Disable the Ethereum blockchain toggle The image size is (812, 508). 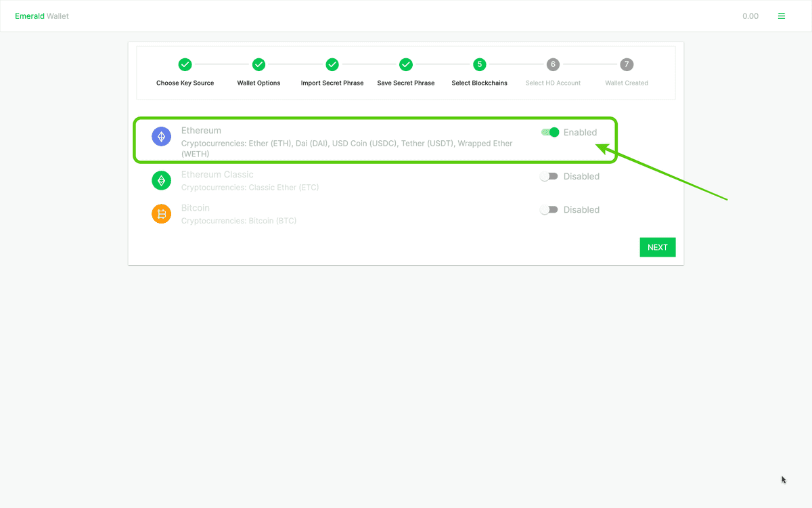(549, 132)
